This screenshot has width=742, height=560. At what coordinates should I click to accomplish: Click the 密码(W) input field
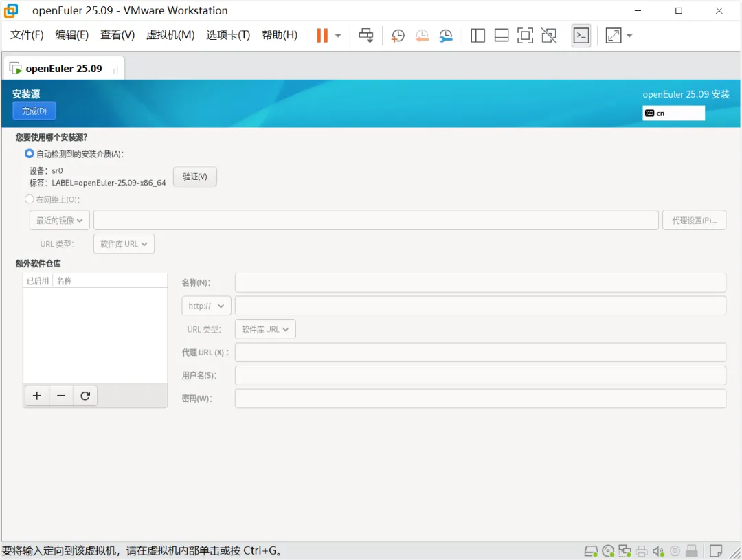point(480,399)
